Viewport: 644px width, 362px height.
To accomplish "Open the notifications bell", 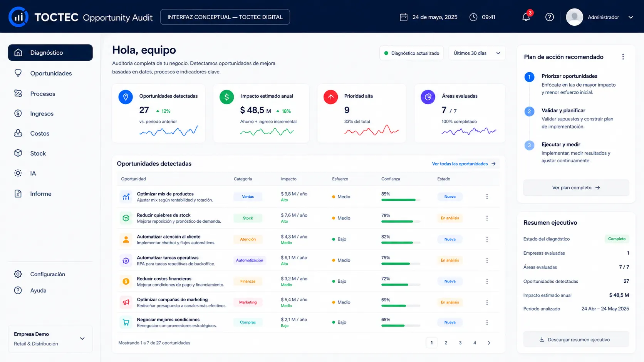I will pos(526,17).
